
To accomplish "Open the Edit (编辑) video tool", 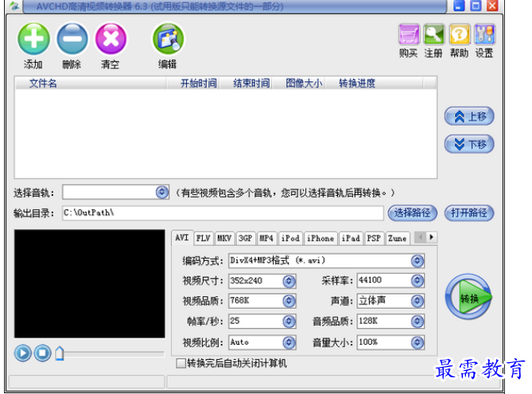I will pyautogui.click(x=168, y=39).
